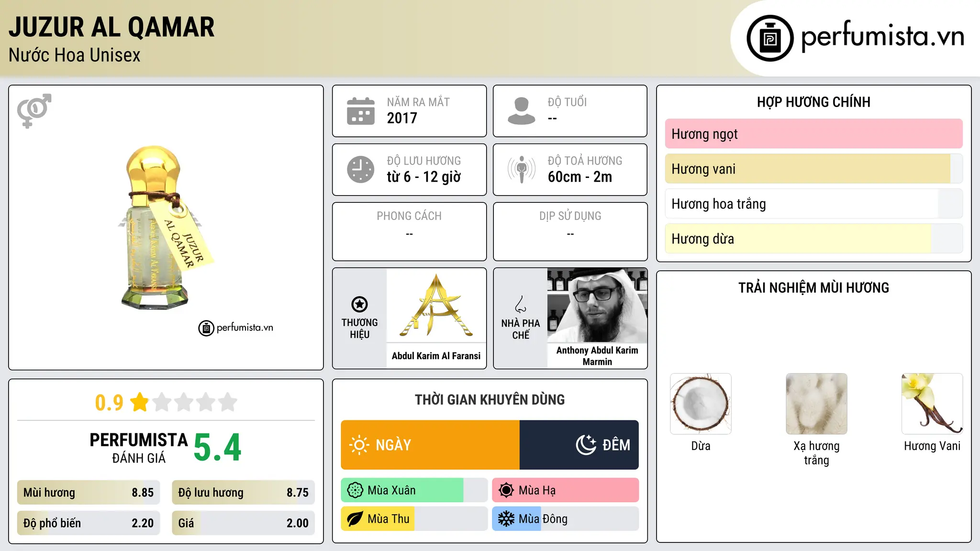Click the ĐỘ TOẢ HƯƠNG card label

(585, 161)
